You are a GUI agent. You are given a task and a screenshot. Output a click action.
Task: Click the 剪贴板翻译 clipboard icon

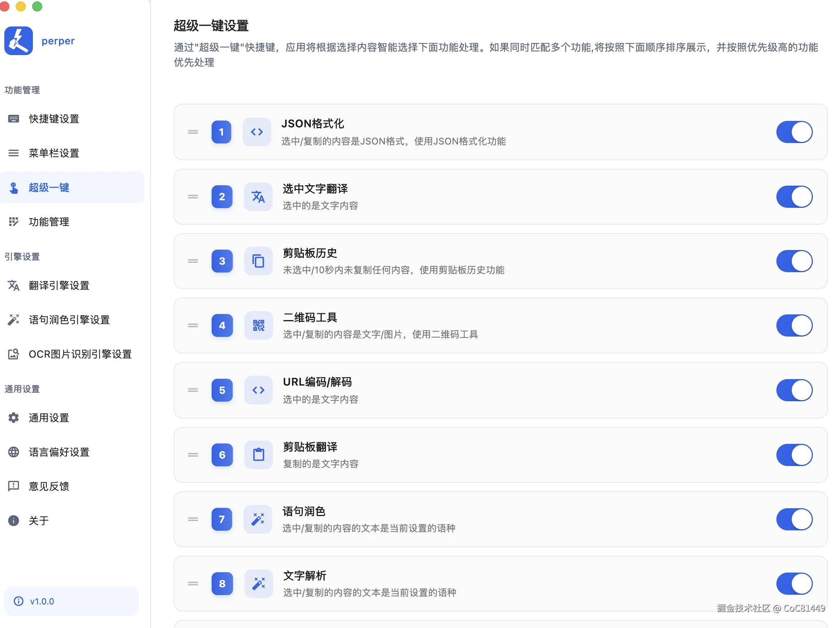tap(258, 455)
